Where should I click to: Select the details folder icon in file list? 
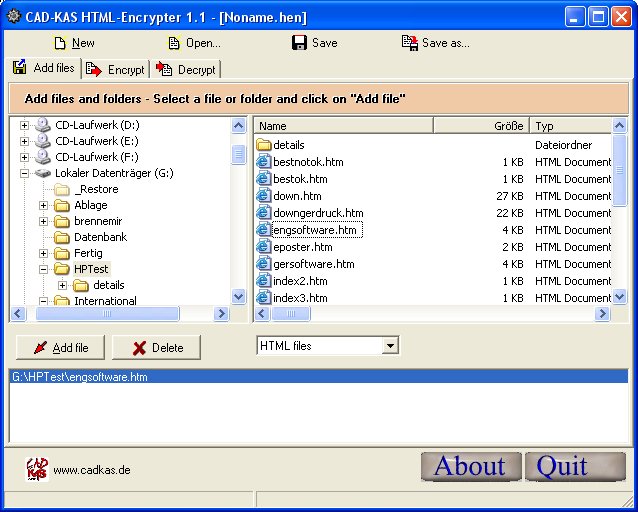tap(264, 145)
